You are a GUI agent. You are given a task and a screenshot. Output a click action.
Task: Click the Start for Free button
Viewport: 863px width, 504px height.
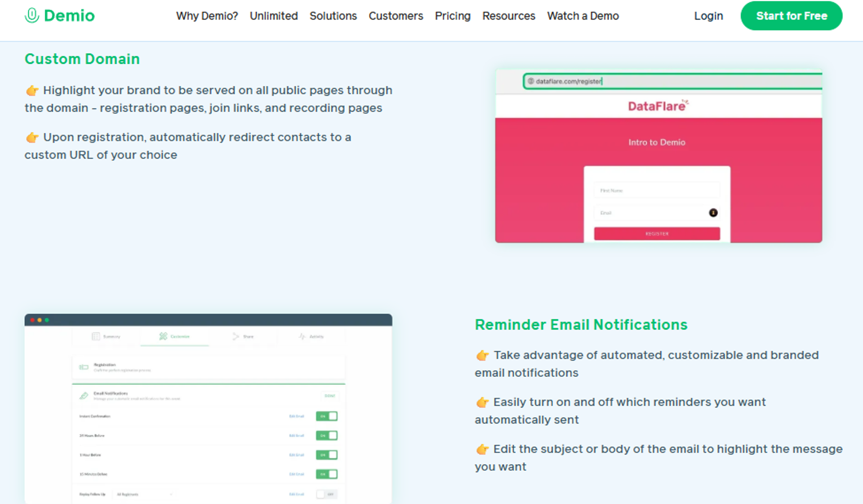pos(792,16)
